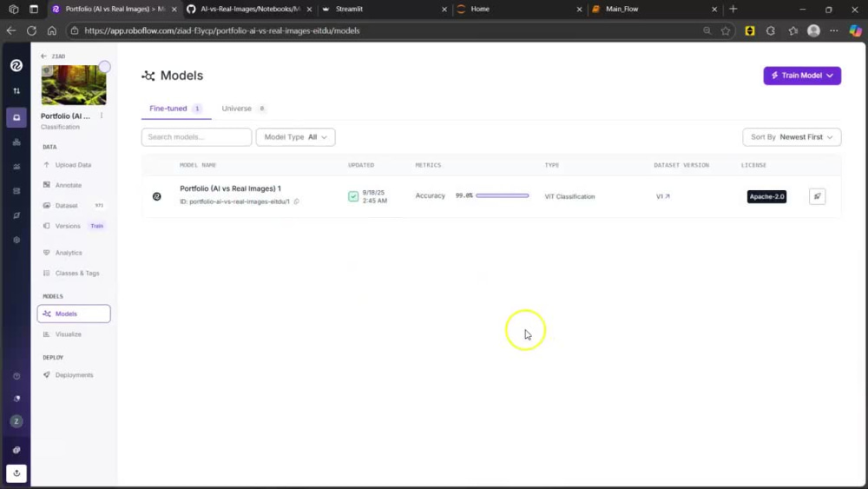
Task: Click the favorite star in address bar
Action: pyautogui.click(x=725, y=30)
